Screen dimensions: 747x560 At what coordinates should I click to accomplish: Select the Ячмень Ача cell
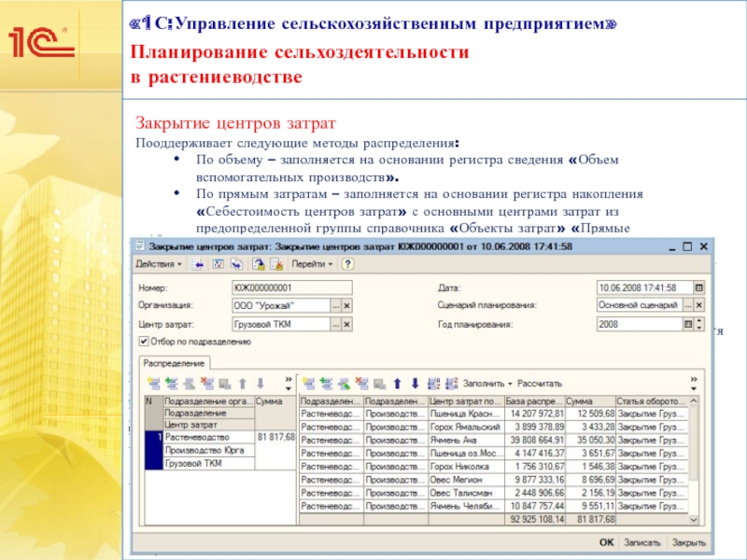pos(466,441)
